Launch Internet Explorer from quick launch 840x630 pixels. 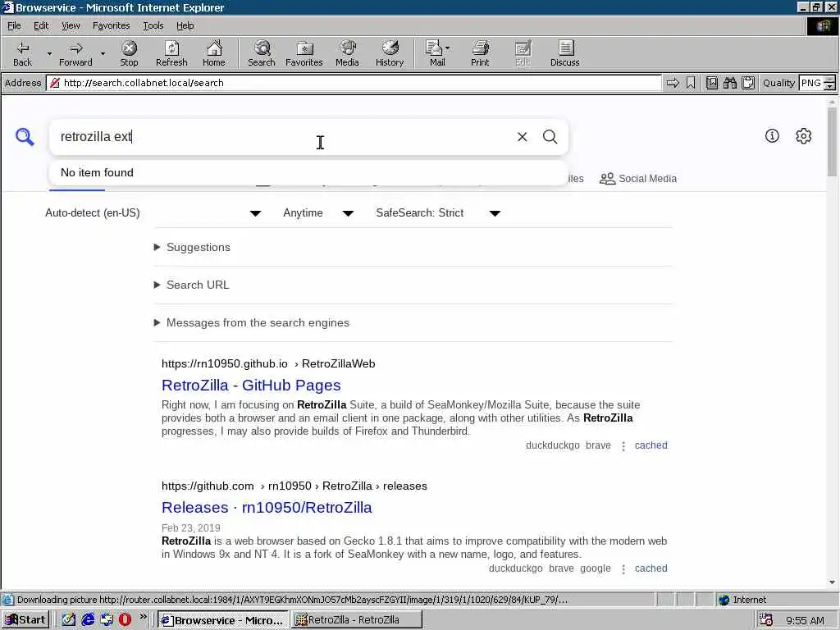[88, 620]
